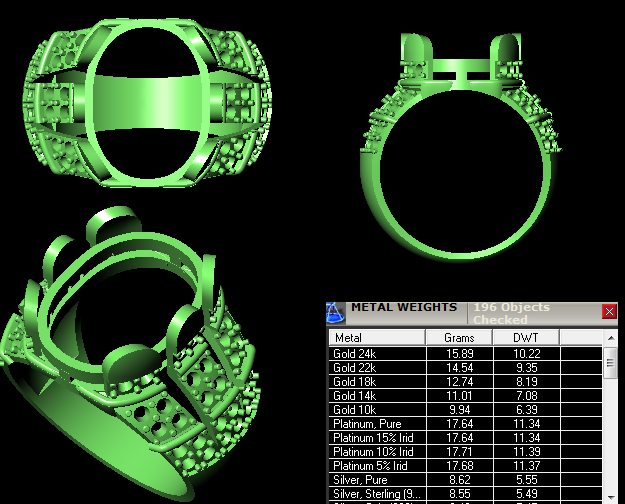Close the Metal Weights panel

609,311
